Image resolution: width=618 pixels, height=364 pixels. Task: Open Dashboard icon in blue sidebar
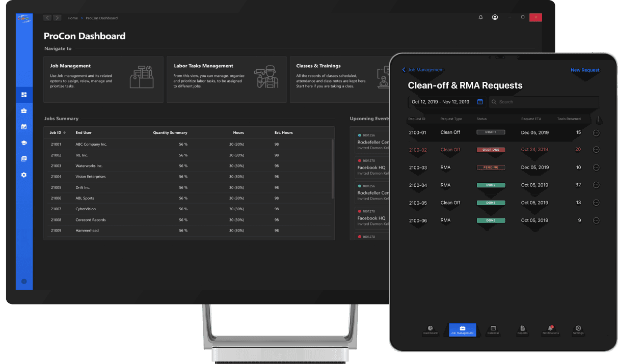pyautogui.click(x=24, y=95)
